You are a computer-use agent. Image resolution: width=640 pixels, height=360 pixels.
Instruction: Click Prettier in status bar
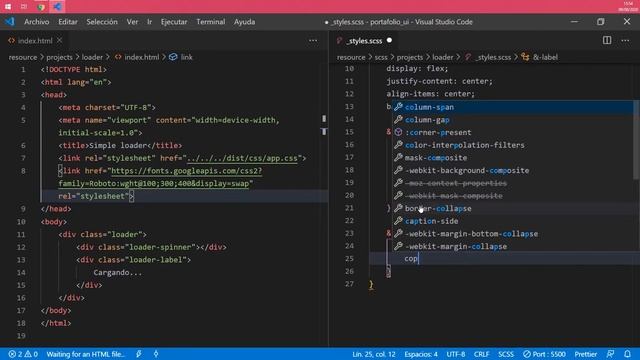tap(585, 354)
